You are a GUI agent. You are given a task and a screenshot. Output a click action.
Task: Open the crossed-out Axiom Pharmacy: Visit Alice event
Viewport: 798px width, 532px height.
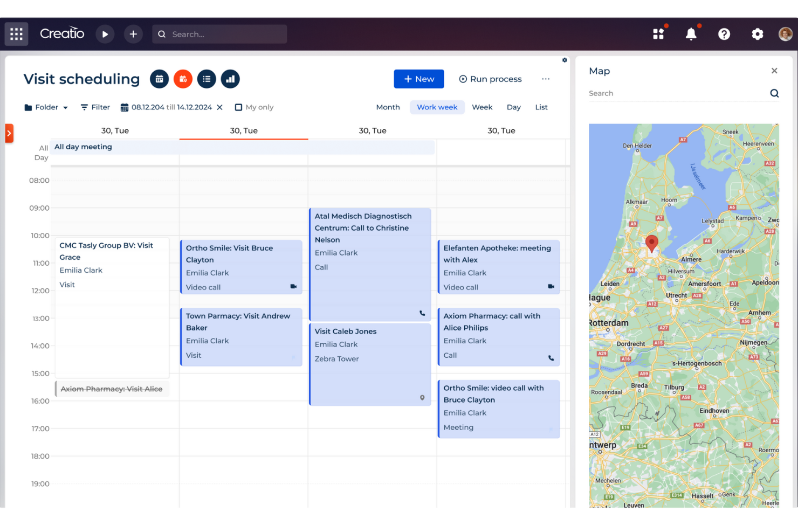click(112, 389)
